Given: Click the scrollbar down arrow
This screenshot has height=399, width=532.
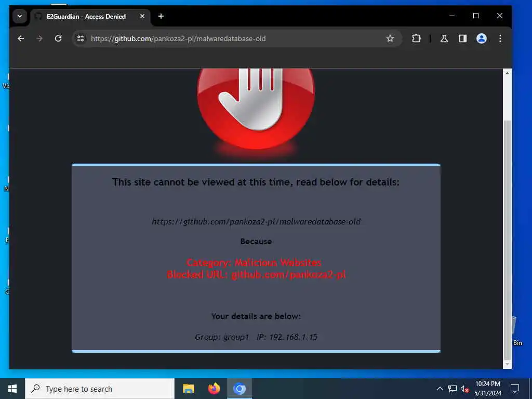Looking at the screenshot, I should tap(507, 364).
